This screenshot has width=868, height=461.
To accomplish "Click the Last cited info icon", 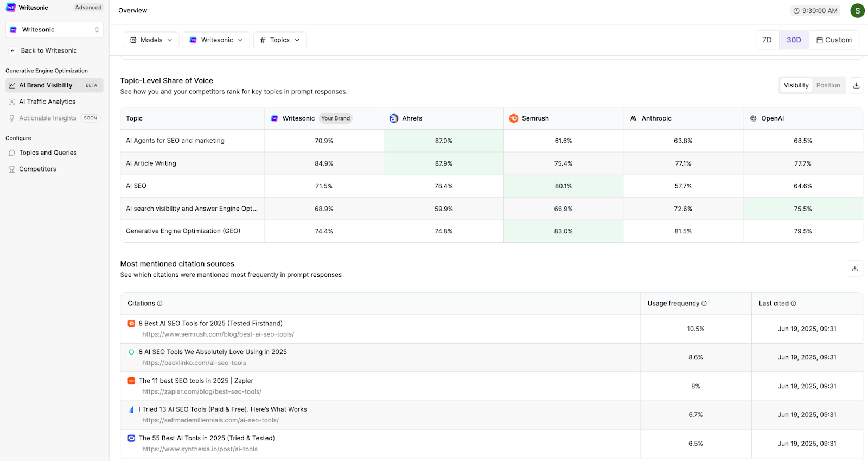I will pos(793,304).
